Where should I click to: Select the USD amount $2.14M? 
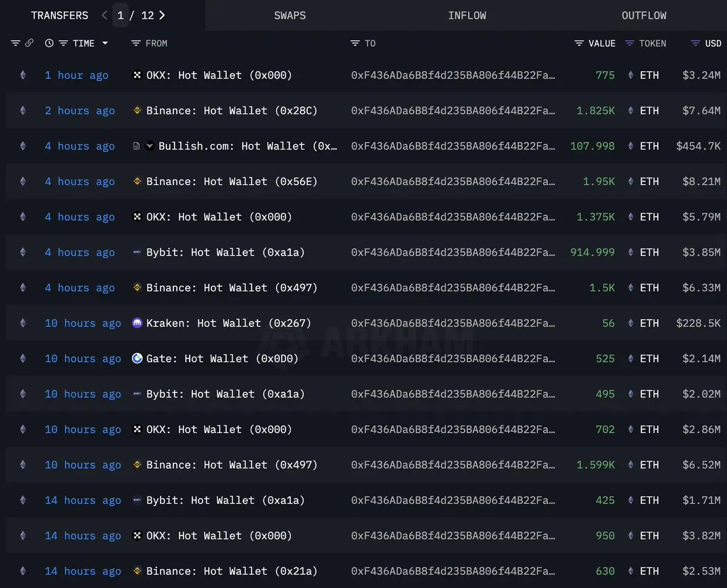coord(702,358)
